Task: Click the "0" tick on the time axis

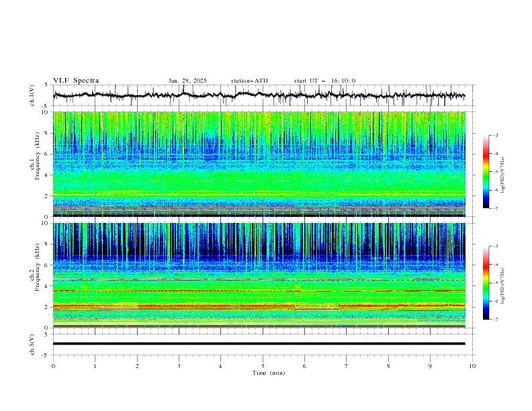Action: coord(53,366)
